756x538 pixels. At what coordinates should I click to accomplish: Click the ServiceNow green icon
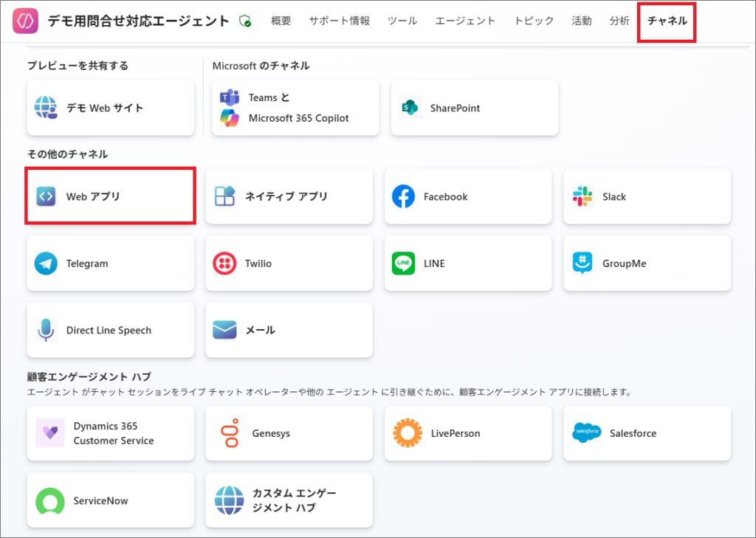pyautogui.click(x=50, y=500)
